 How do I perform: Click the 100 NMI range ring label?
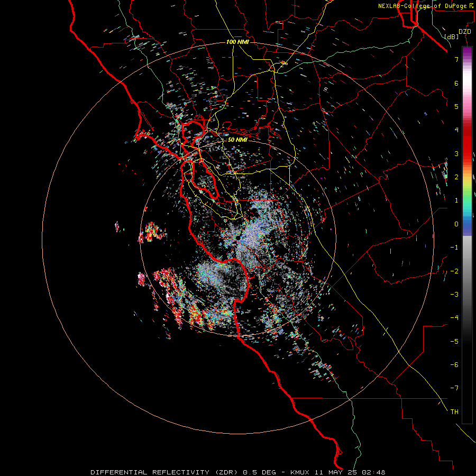(237, 42)
